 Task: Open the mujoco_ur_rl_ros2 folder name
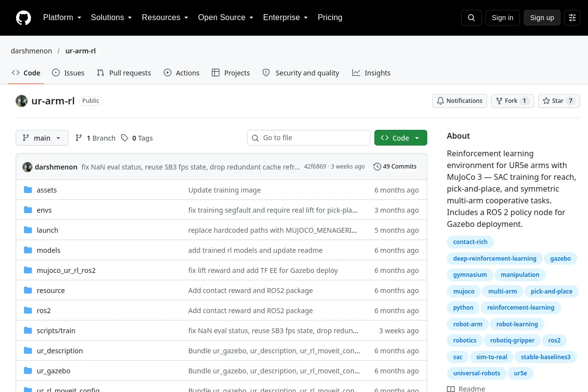66,270
